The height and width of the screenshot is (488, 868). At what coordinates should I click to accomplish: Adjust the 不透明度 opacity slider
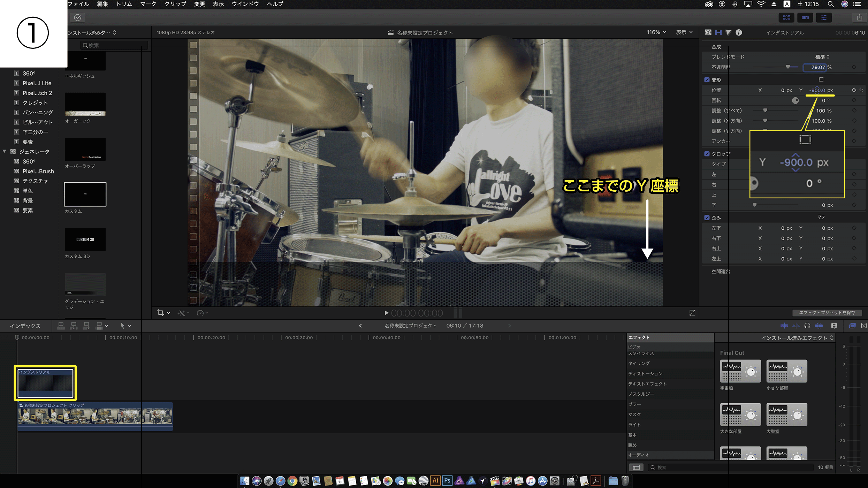pos(788,67)
